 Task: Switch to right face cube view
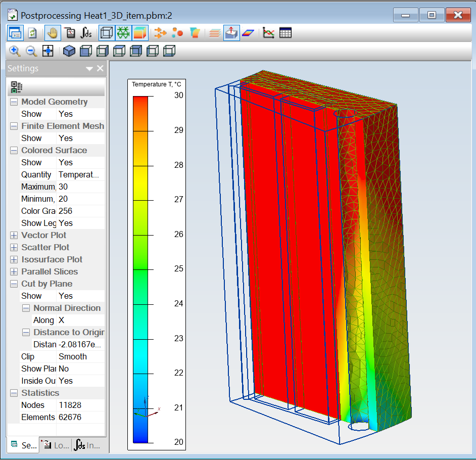[x=103, y=52]
